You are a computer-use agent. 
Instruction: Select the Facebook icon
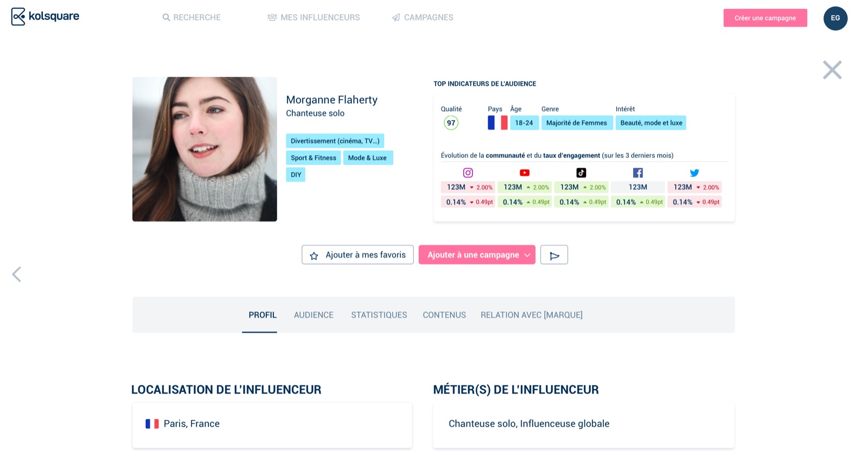638,173
